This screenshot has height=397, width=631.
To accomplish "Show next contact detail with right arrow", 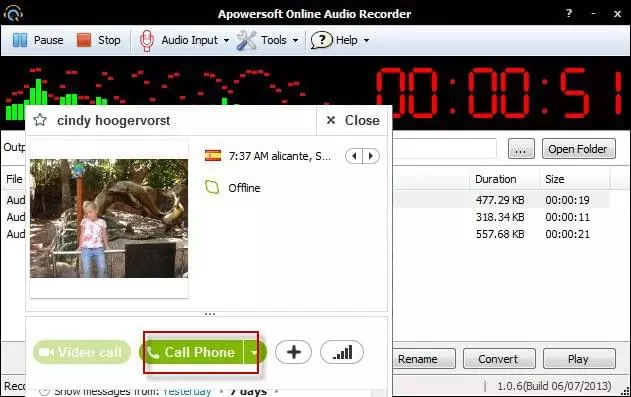I will pyautogui.click(x=371, y=156).
